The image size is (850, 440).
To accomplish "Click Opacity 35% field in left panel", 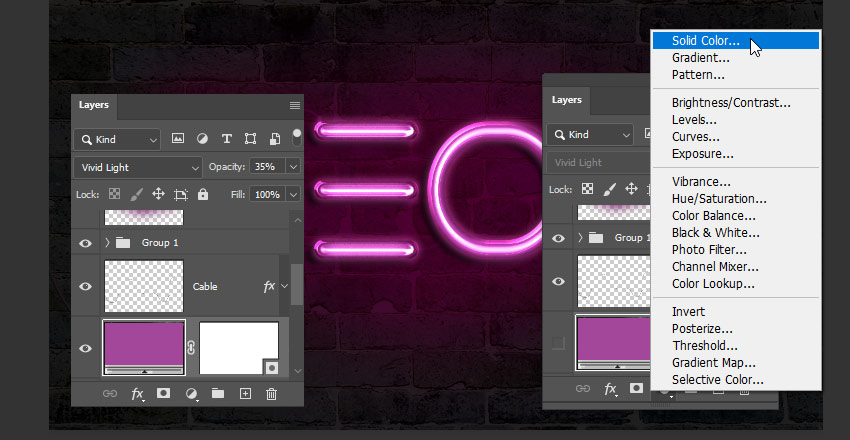I will [x=268, y=167].
